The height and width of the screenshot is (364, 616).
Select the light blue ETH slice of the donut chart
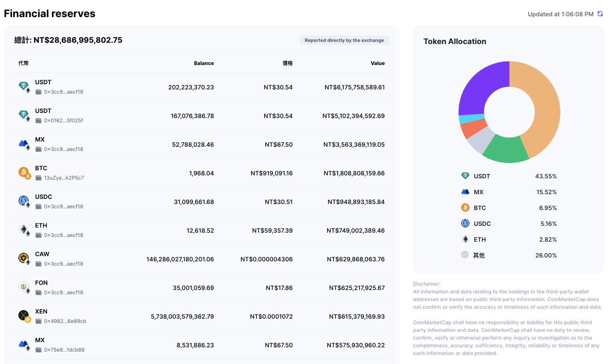[471, 119]
